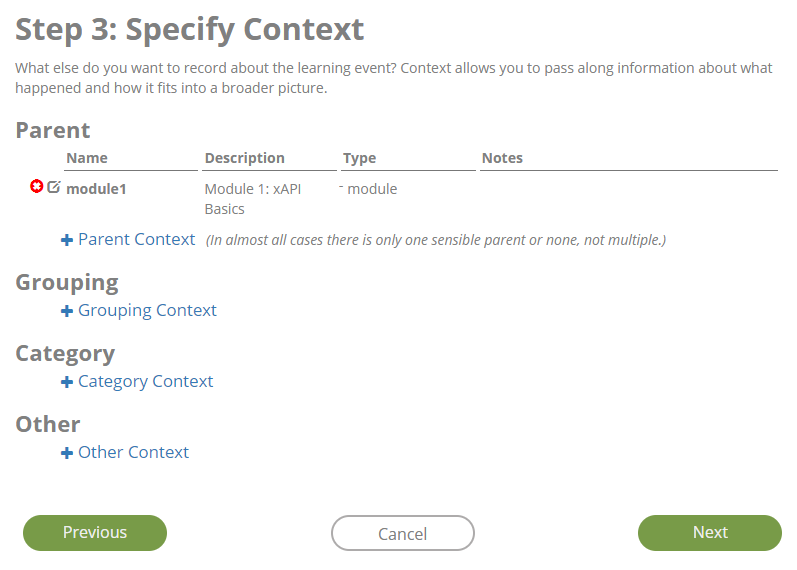Image resolution: width=797 pixels, height=570 pixels.
Task: Add a Grouping Context entry
Action: coord(147,310)
